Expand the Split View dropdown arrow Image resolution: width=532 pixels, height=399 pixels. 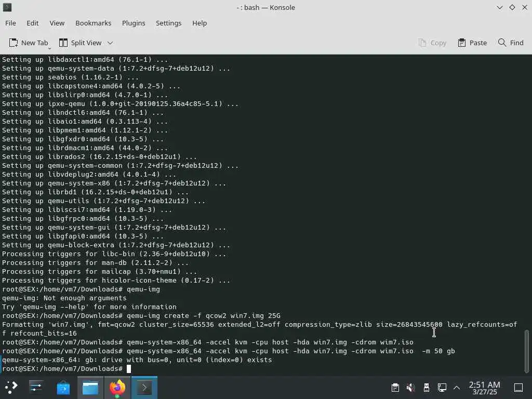pyautogui.click(x=110, y=43)
